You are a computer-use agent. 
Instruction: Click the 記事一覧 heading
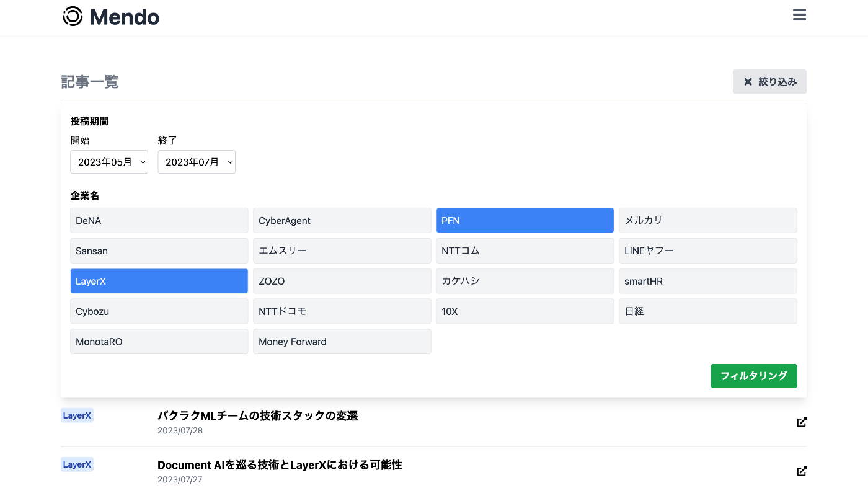pyautogui.click(x=90, y=82)
